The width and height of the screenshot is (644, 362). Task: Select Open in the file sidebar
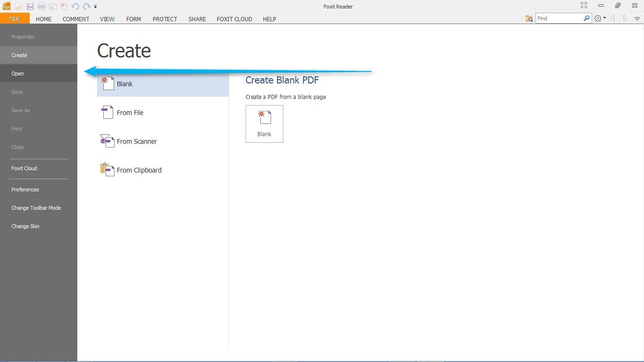point(39,74)
